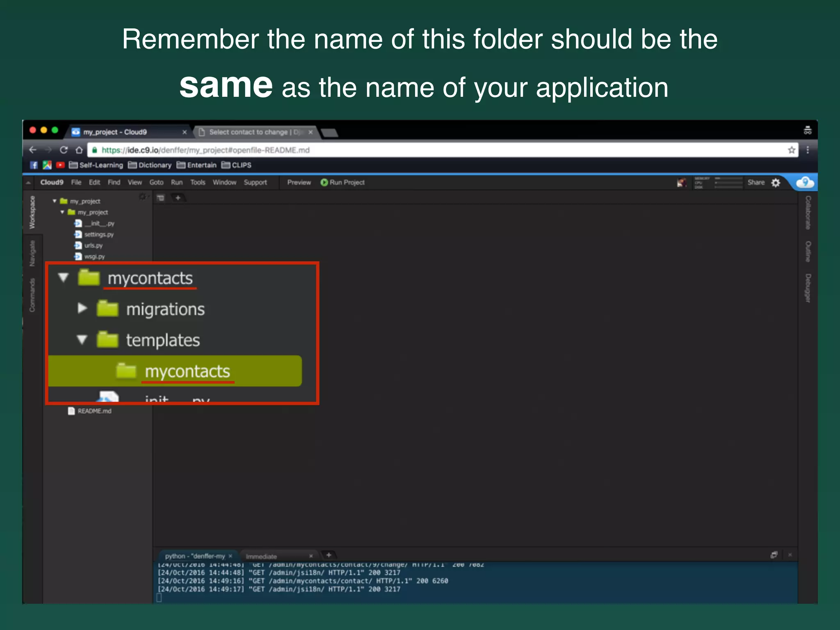840x630 pixels.
Task: Click the memory CPU disk usage meter
Action: click(718, 183)
